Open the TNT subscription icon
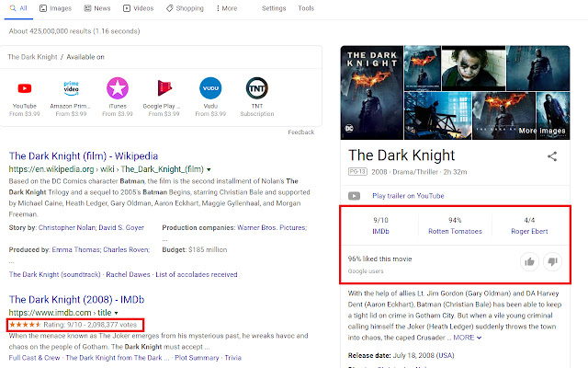Image resolution: width=588 pixels, height=368 pixels. coord(257,87)
